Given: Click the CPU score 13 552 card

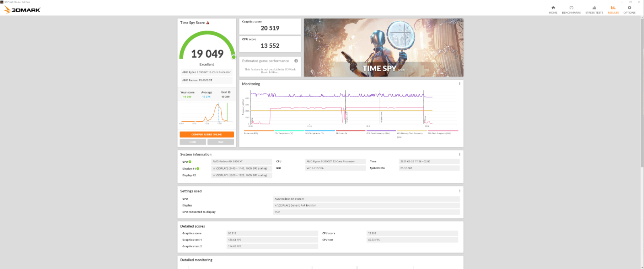Looking at the screenshot, I should 270,44.
